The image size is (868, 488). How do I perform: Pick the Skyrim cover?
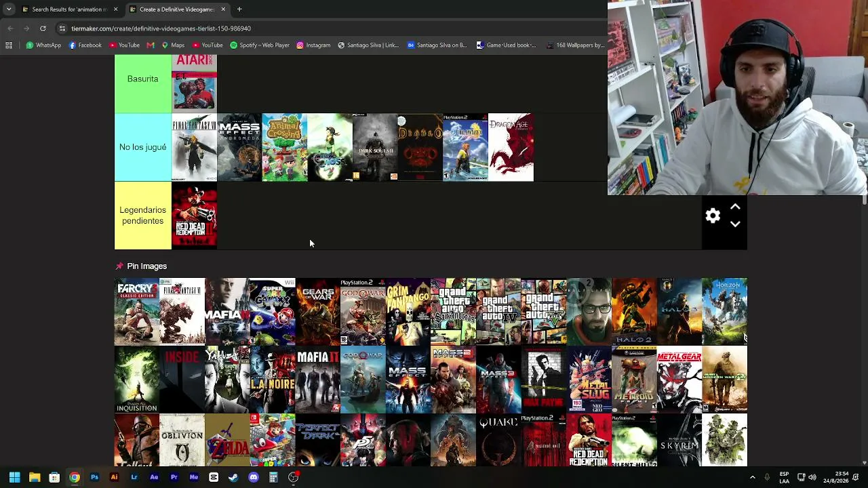click(x=679, y=441)
